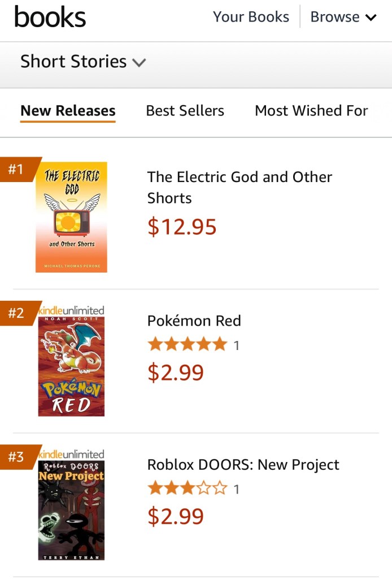Click five-star rating for Pokémon Red
Image resolution: width=392 pixels, height=579 pixels.
click(187, 344)
